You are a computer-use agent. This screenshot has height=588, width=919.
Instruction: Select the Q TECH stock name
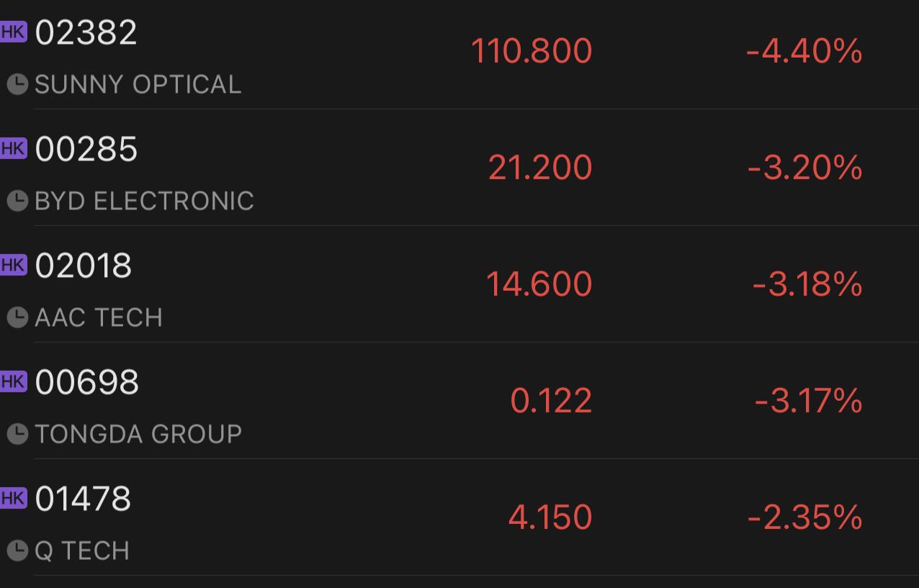[82, 551]
